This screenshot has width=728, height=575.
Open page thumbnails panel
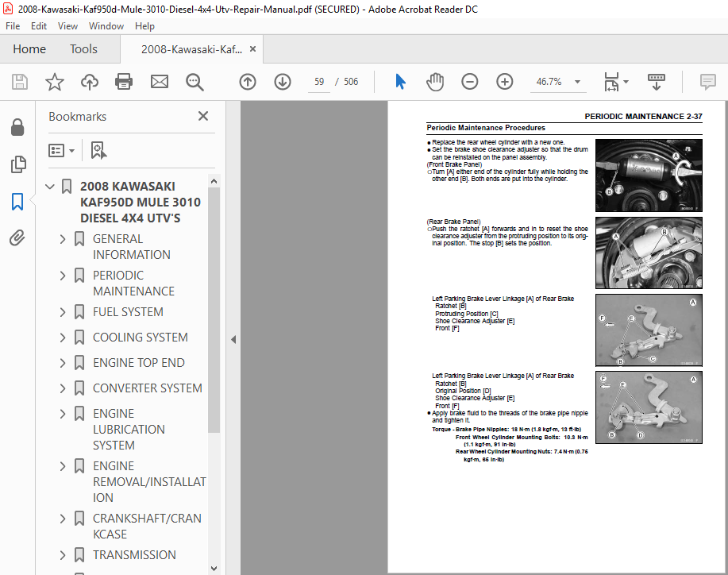[18, 164]
